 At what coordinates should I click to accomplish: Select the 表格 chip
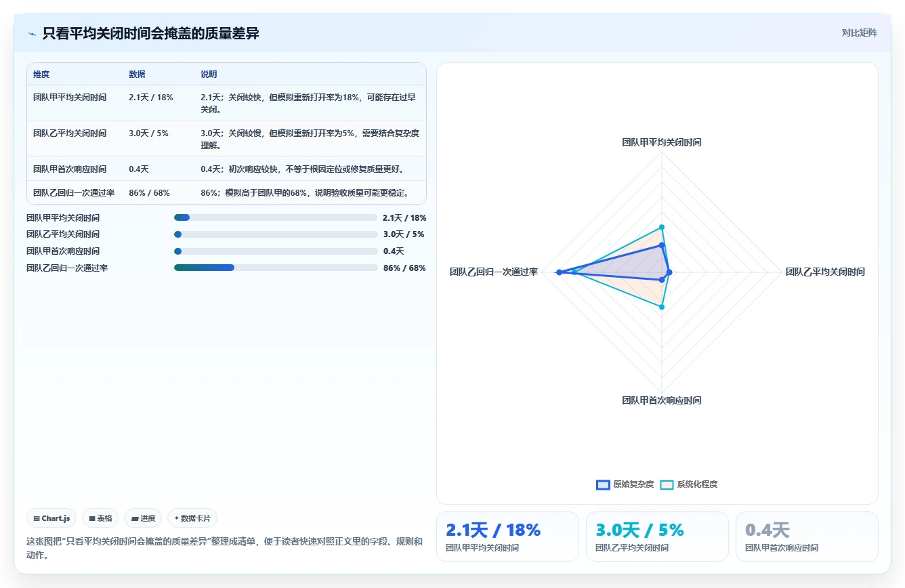click(100, 518)
